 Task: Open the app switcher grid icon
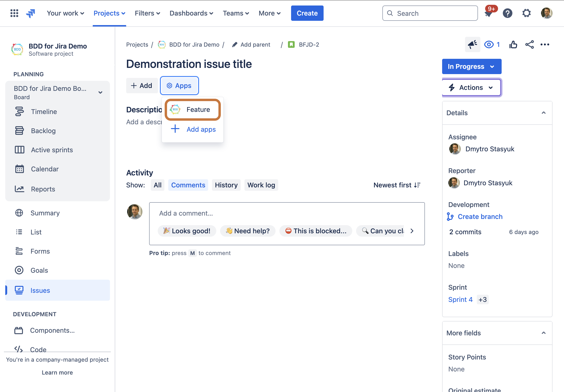tap(14, 13)
